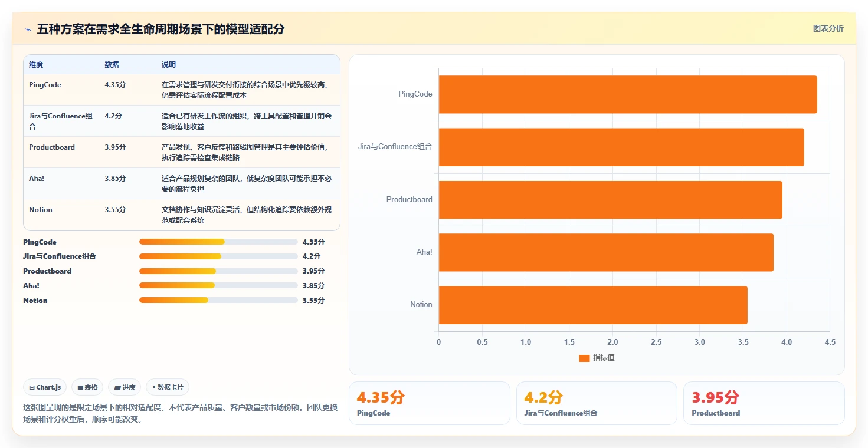Screen dimensions: 868x448
Task: Click the Aha! table row name
Action: pyautogui.click(x=37, y=179)
